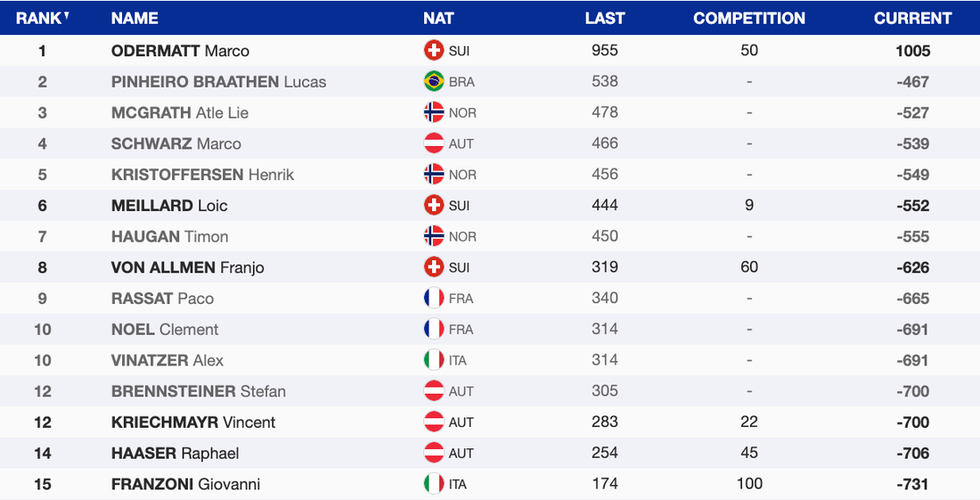Click the Norway flag next to McGrath
The image size is (980, 500).
434,113
